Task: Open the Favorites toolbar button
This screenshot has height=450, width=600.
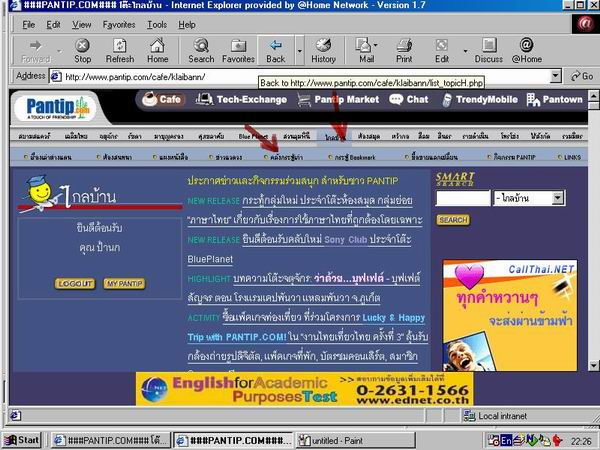Action: pyautogui.click(x=238, y=51)
